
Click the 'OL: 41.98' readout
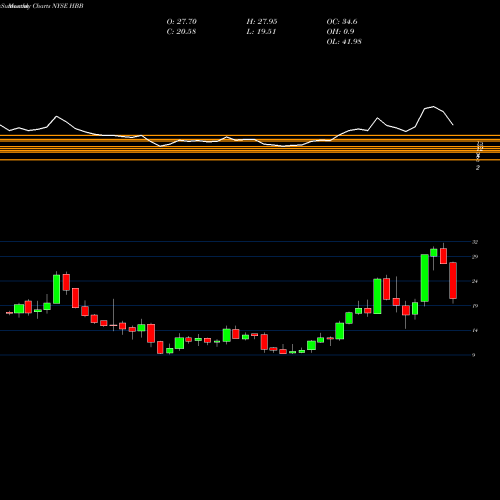(344, 42)
